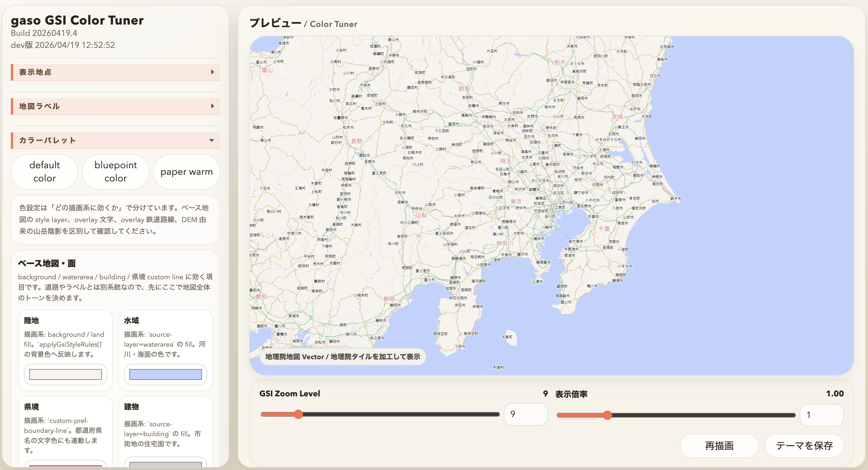The image size is (868, 470).
Task: Collapse the カラーパレット section
Action: 115,140
